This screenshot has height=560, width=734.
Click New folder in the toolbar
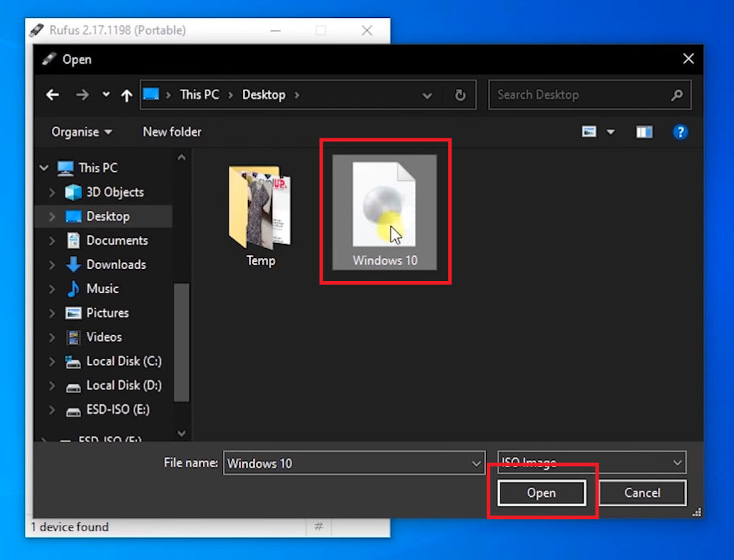(x=171, y=131)
